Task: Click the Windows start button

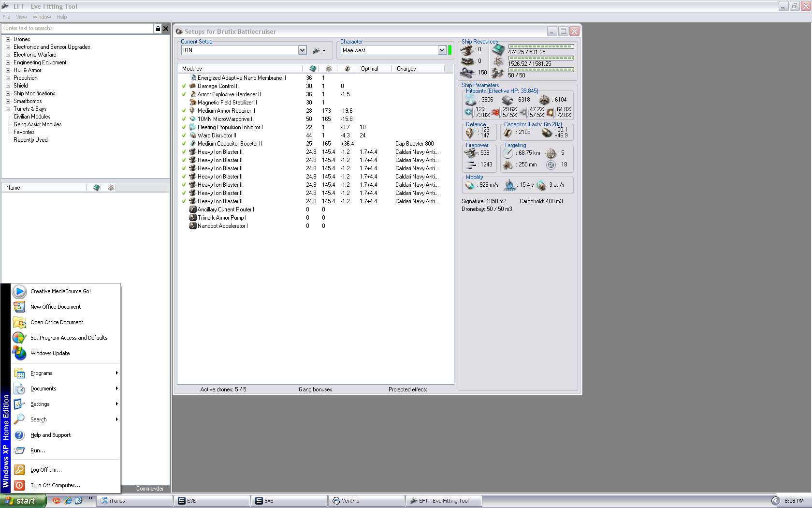Action: pos(23,501)
